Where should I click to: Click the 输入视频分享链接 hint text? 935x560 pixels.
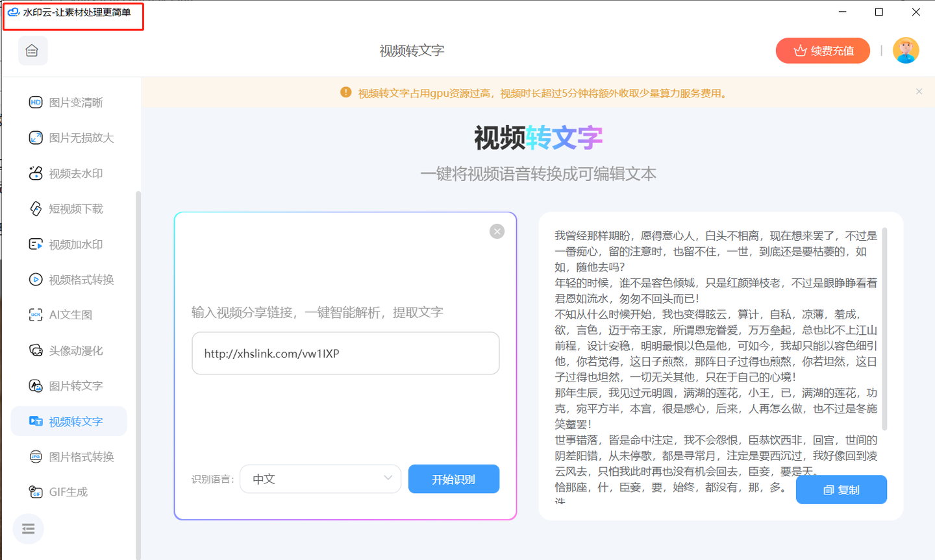tap(318, 312)
